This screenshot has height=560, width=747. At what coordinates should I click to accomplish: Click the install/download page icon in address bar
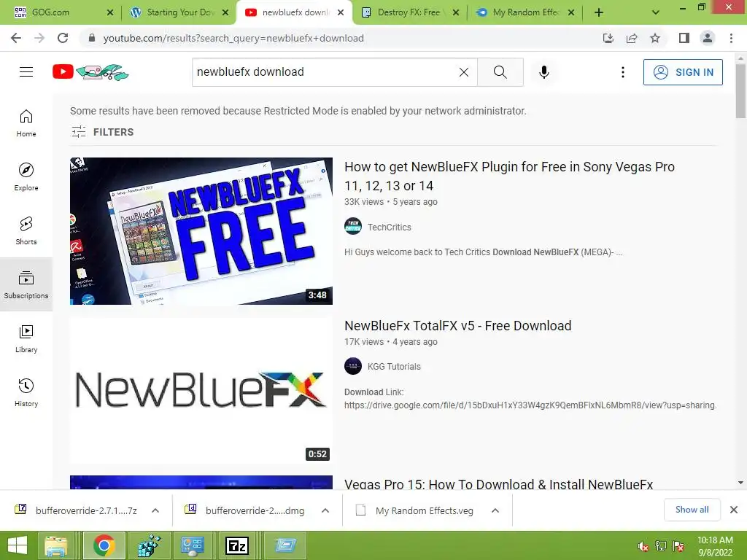(x=608, y=38)
